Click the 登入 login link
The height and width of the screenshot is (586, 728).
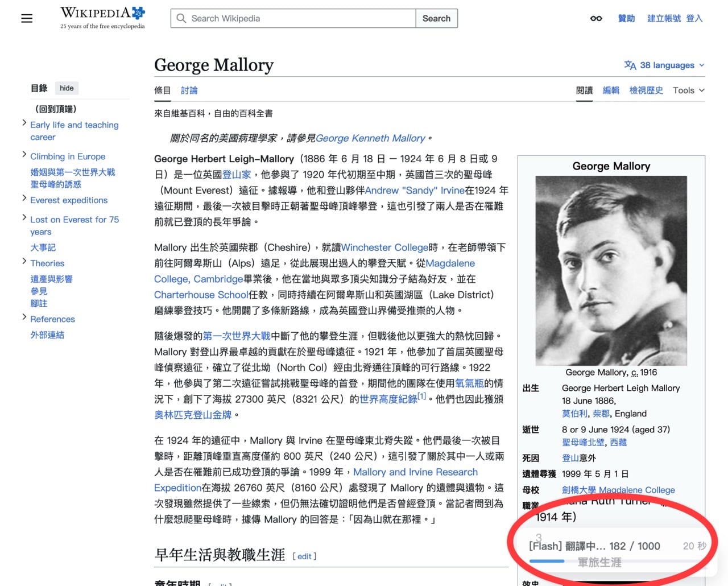point(694,18)
